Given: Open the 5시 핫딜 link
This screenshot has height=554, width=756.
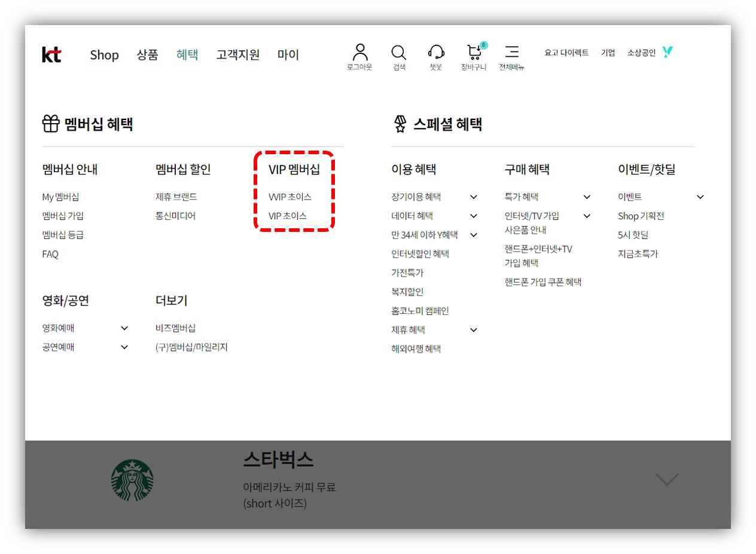Looking at the screenshot, I should click(632, 235).
